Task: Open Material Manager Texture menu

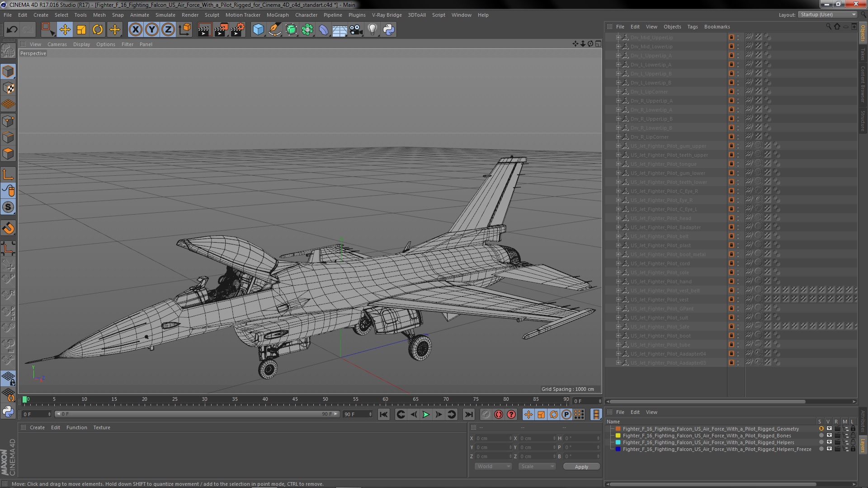Action: 102,427
